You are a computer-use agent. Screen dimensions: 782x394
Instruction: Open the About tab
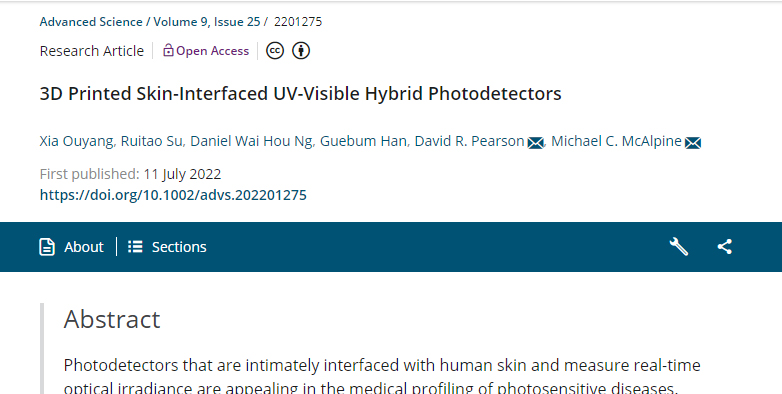click(71, 247)
